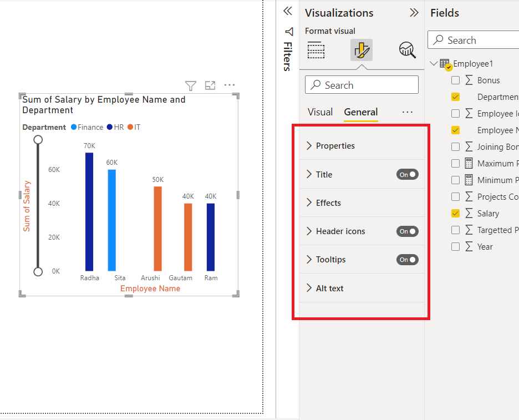Click the calculator icon beside Minimum field
Viewport: 519px width, 420px height.
469,180
